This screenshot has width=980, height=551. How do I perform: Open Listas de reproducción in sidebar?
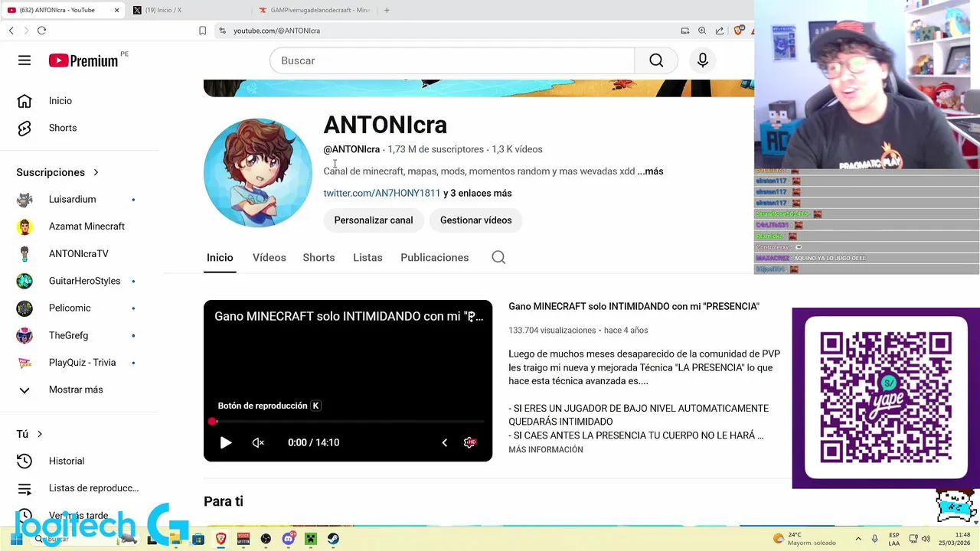[x=93, y=488]
